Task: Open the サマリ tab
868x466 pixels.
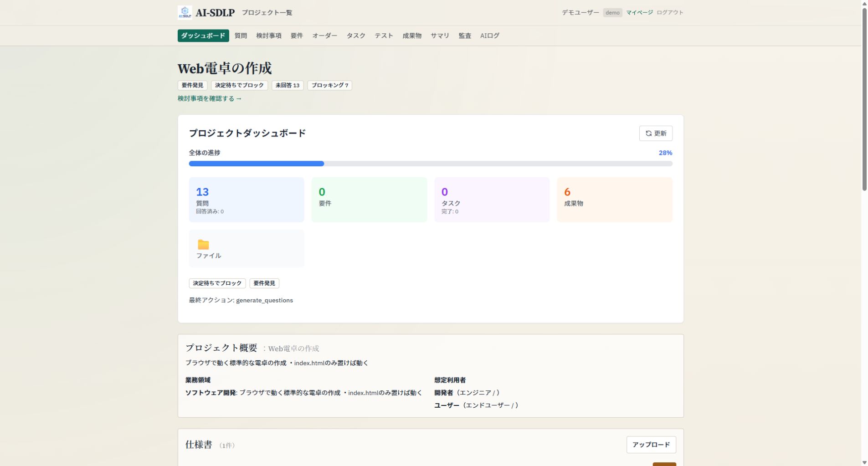Action: pyautogui.click(x=440, y=36)
